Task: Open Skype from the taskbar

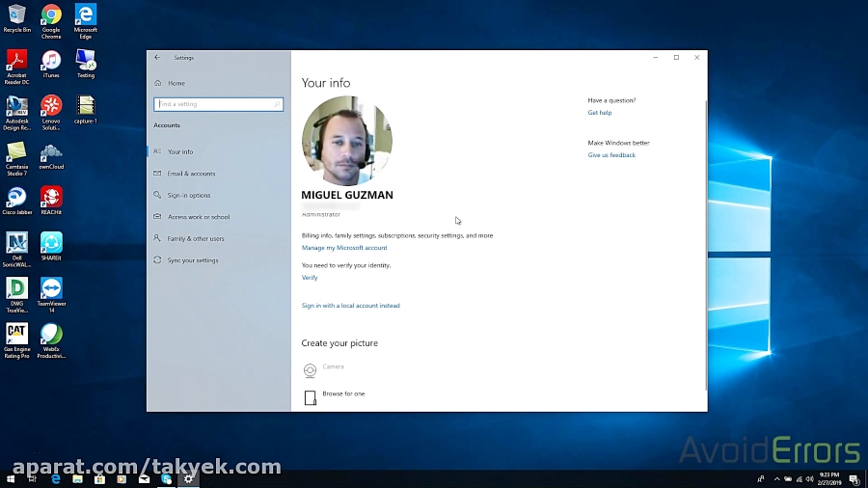Action: (166, 479)
